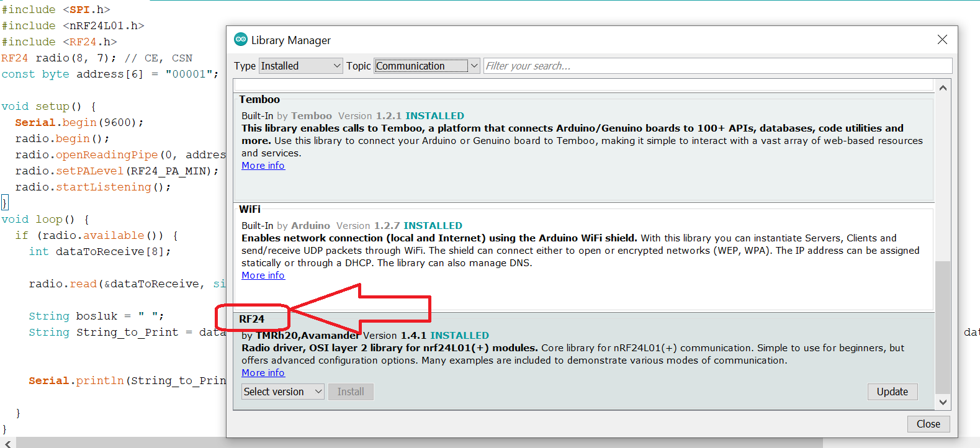The image size is (980, 448).
Task: Open the Topic dropdown set to Communication
Action: (x=427, y=66)
